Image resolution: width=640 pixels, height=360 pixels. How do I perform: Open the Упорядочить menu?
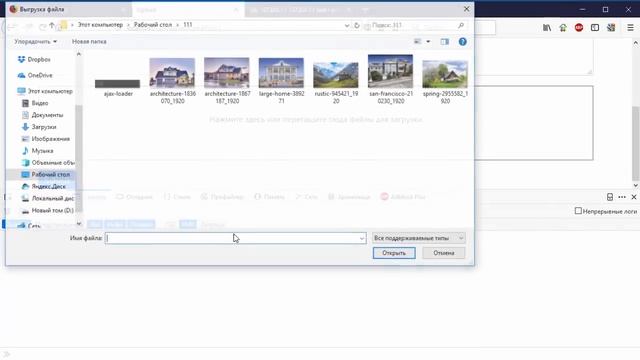(x=36, y=42)
